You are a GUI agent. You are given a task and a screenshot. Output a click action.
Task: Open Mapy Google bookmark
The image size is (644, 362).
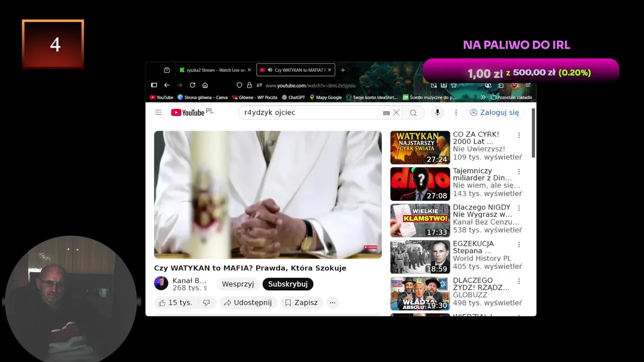tap(326, 97)
